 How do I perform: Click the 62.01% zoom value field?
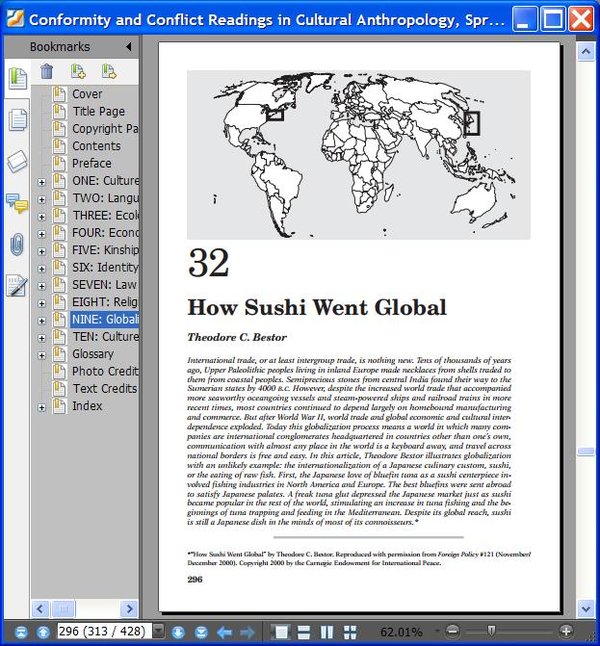[401, 632]
